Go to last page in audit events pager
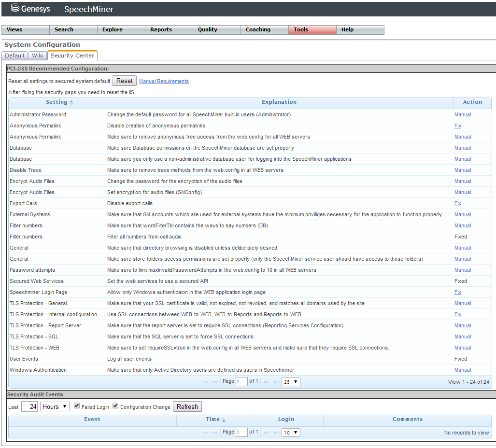 [276, 433]
